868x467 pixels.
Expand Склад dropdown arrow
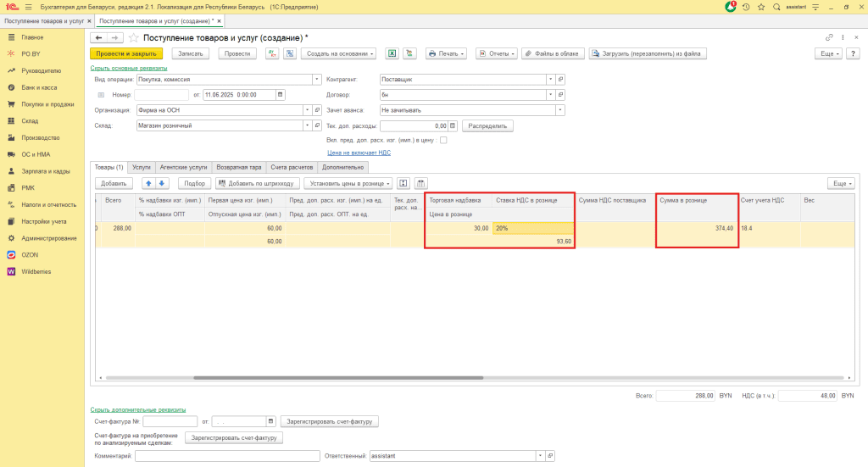click(307, 125)
